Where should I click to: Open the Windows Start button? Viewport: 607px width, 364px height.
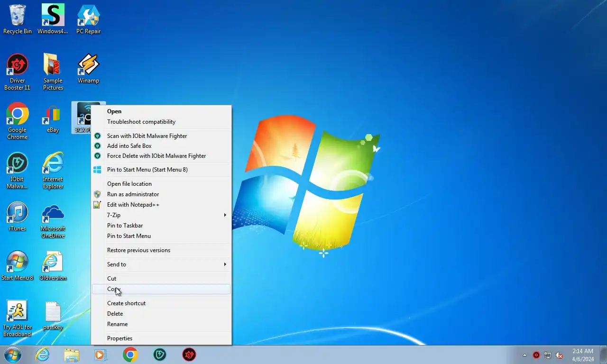click(x=12, y=355)
